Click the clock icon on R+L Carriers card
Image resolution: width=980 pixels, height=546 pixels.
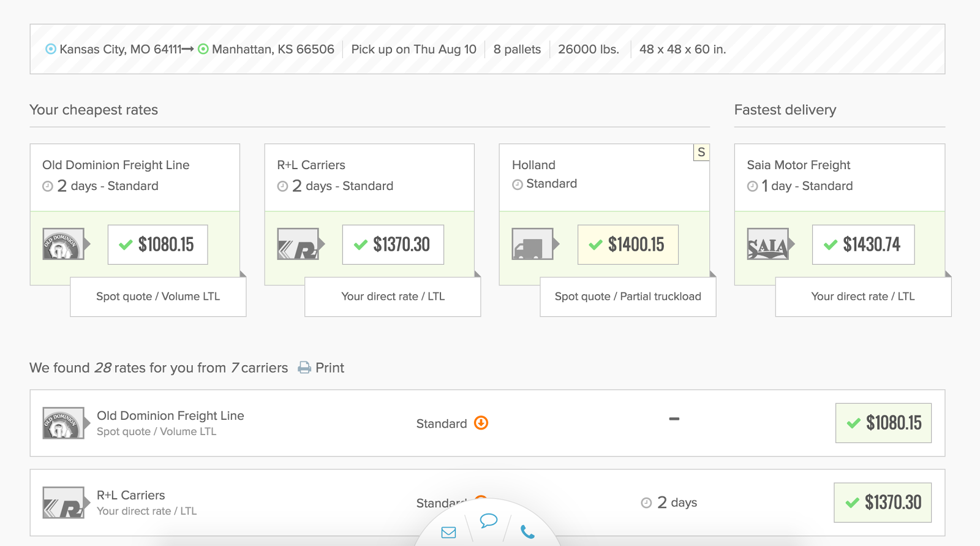coord(282,186)
